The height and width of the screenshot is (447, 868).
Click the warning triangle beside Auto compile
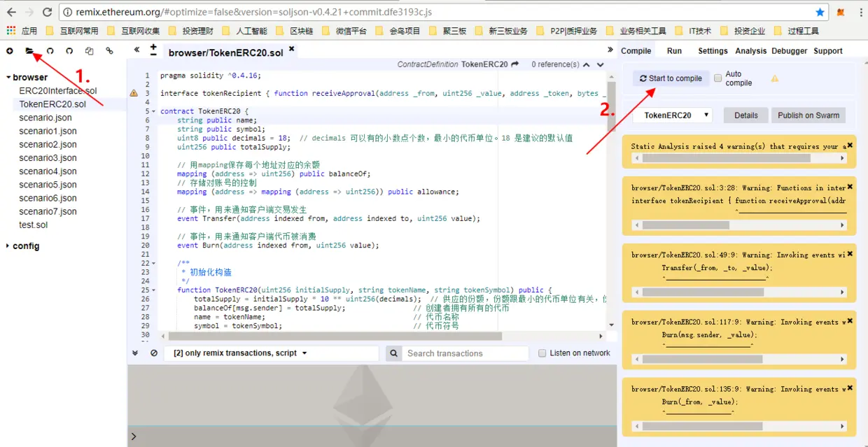click(775, 78)
